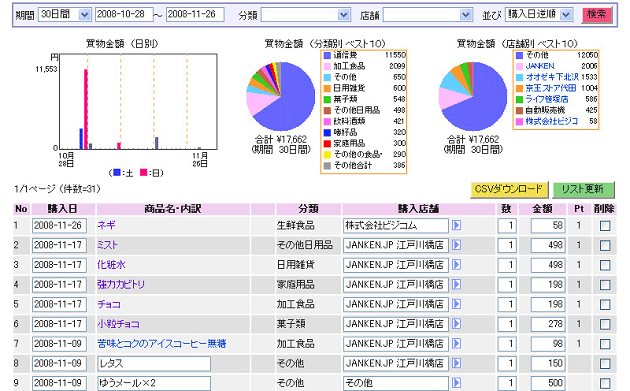Viewport: 630px width, 391px height.
Task: Open the 並び 購入日逆順 sort dropdown
Action: (538, 14)
